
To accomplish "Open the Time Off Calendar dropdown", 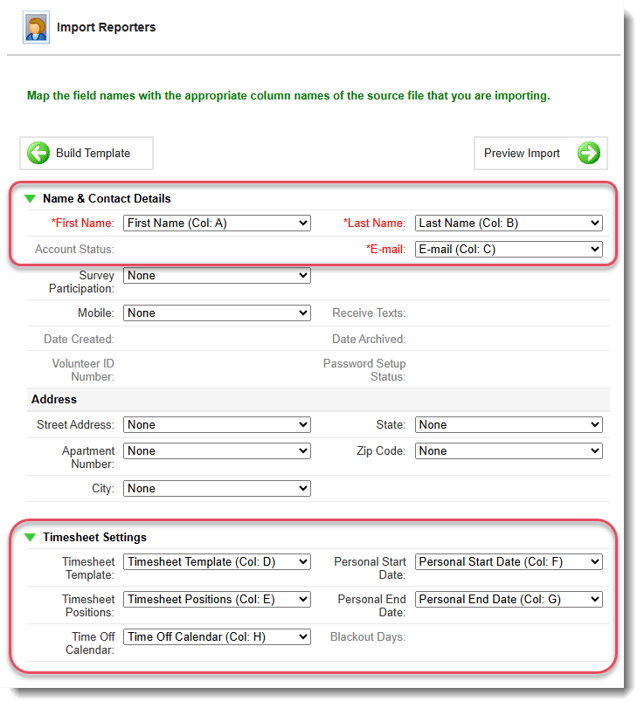I will tap(216, 637).
